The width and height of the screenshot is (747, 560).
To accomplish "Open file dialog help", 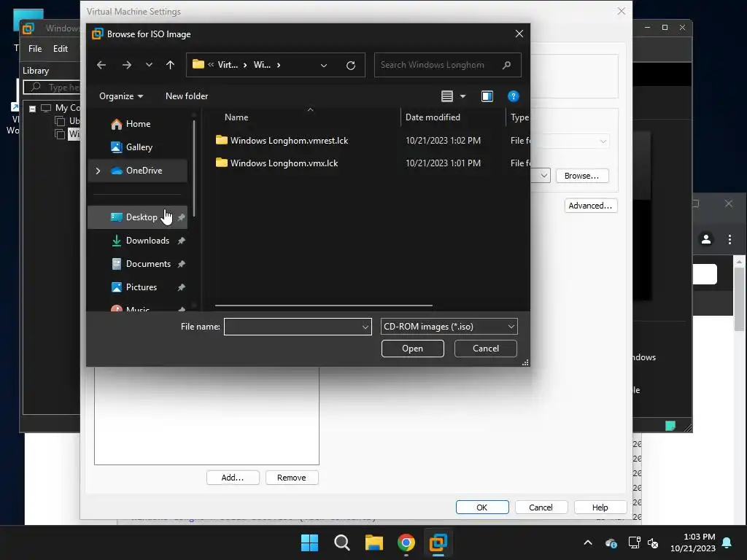I will (x=513, y=96).
